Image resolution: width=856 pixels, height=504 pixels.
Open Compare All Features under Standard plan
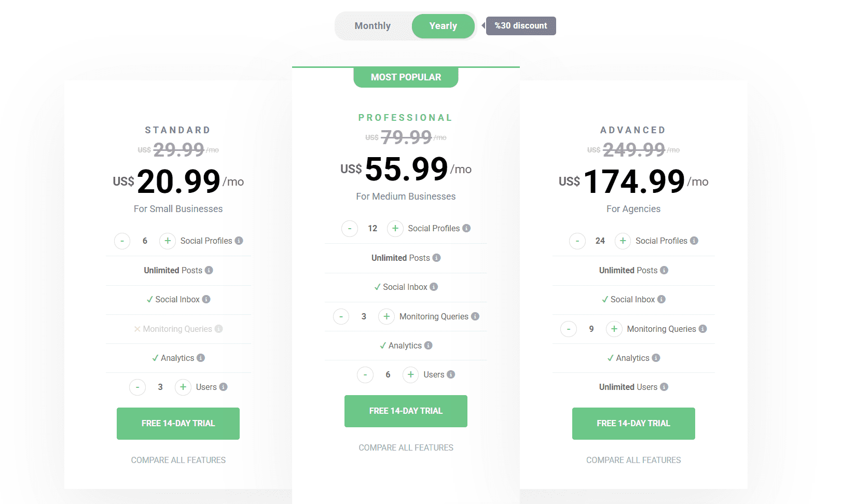coord(178,459)
